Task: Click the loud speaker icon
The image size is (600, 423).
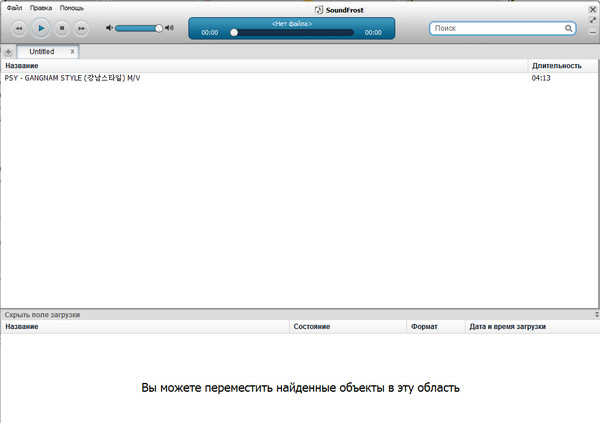Action: [170, 28]
